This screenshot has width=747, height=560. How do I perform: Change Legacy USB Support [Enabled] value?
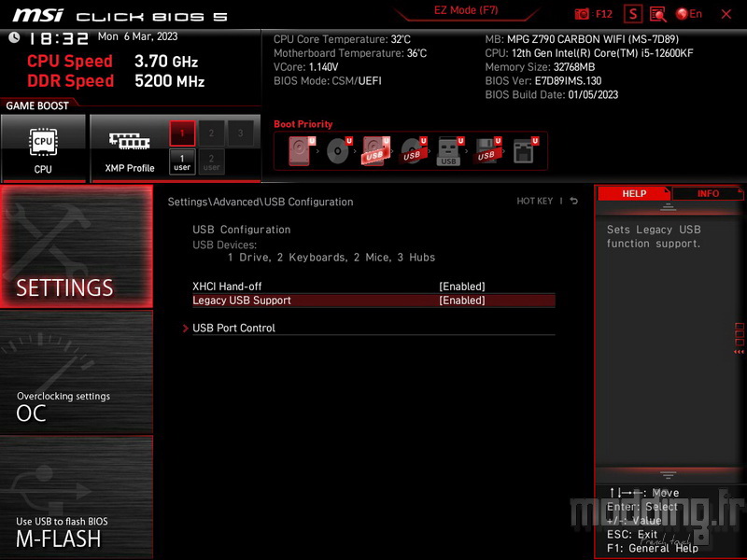point(461,301)
